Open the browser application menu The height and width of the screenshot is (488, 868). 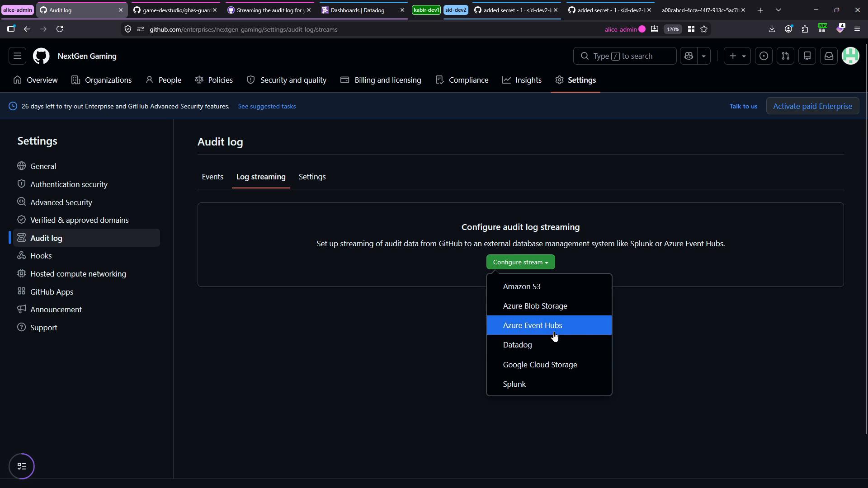pyautogui.click(x=857, y=29)
